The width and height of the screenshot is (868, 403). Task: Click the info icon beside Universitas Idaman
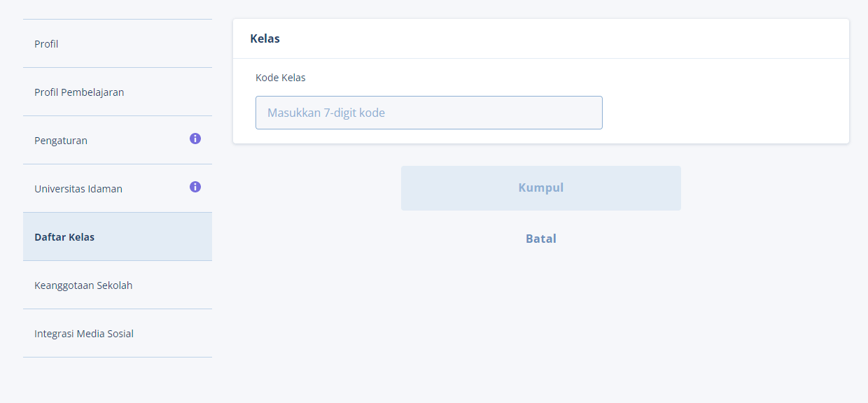195,187
